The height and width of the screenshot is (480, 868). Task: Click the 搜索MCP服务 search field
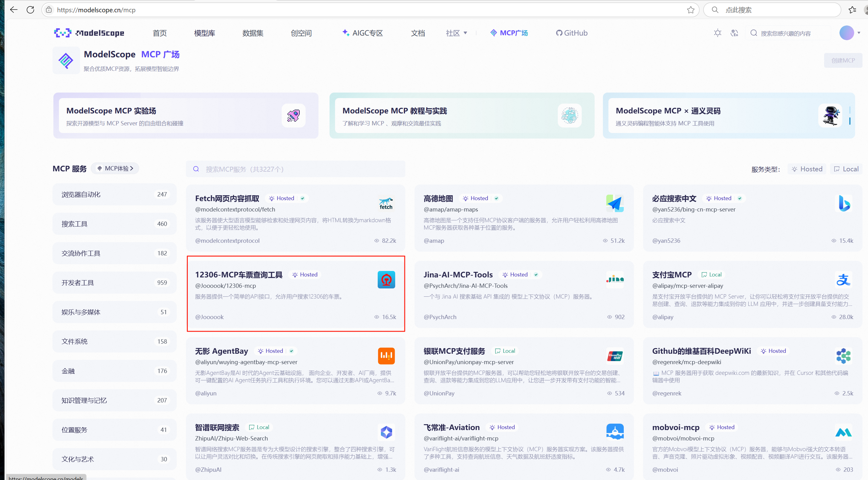point(295,169)
